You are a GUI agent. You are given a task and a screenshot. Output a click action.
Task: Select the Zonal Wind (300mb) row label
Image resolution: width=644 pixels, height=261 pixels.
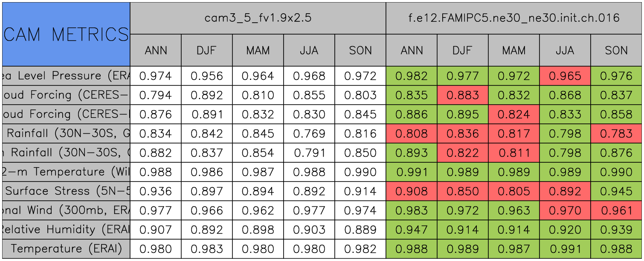(66, 210)
